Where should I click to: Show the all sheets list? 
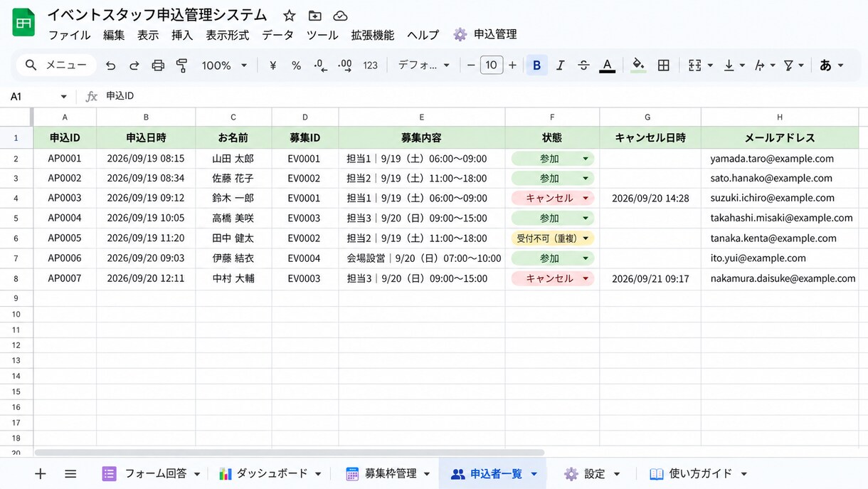tap(70, 473)
